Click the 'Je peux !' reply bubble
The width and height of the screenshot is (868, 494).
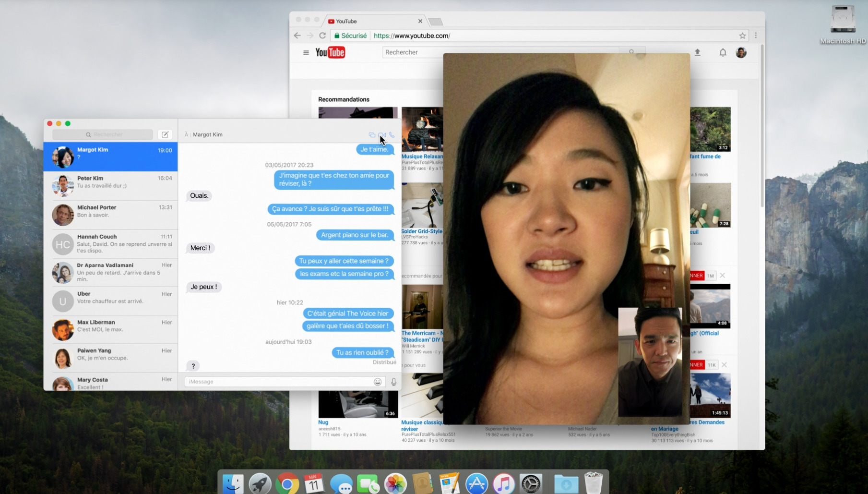point(204,287)
